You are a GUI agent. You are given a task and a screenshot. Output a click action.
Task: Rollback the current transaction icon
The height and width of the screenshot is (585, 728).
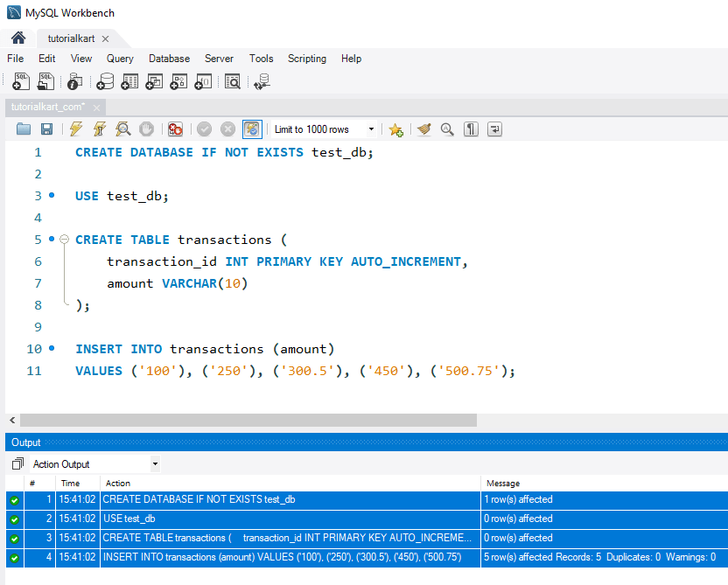tap(227, 129)
